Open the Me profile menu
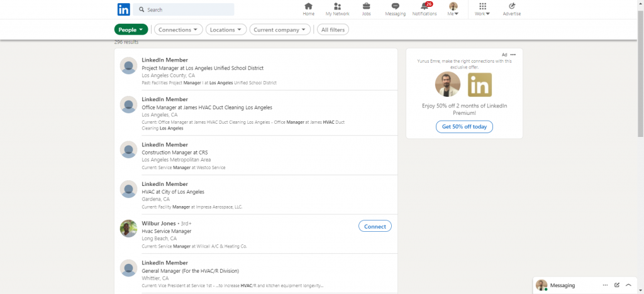 click(453, 9)
